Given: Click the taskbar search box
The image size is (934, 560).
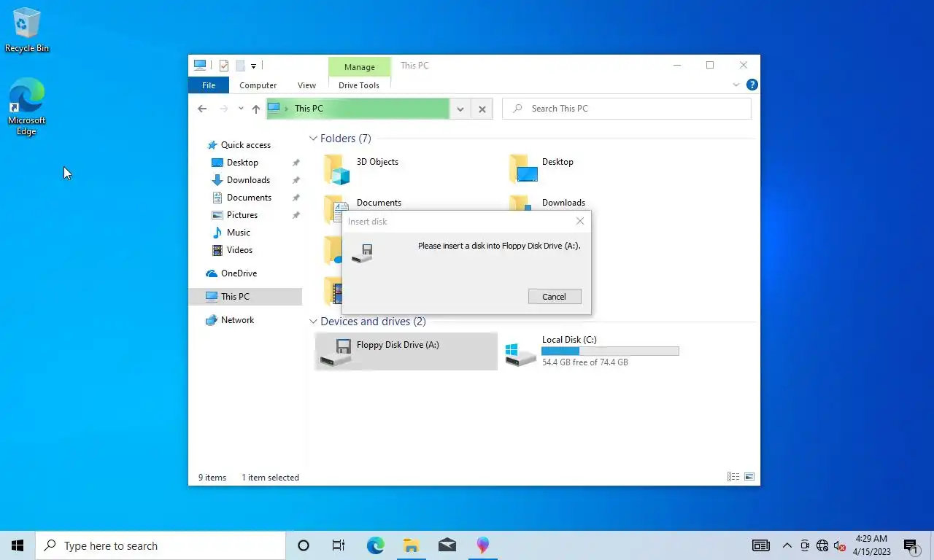Looking at the screenshot, I should pos(161,545).
